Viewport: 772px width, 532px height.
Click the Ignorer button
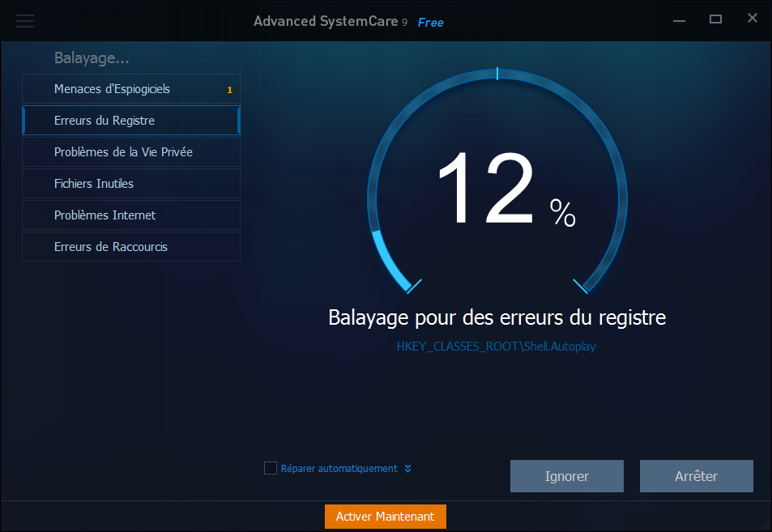pos(567,476)
